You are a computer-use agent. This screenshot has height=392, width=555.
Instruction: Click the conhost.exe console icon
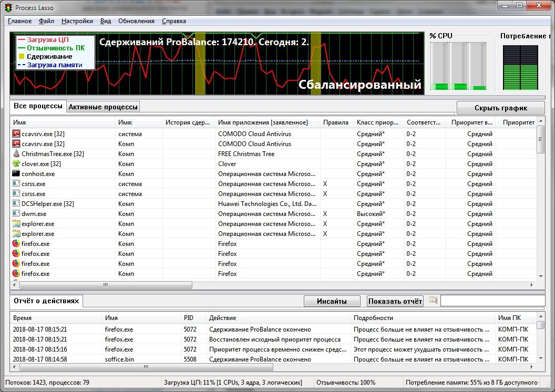coord(16,173)
